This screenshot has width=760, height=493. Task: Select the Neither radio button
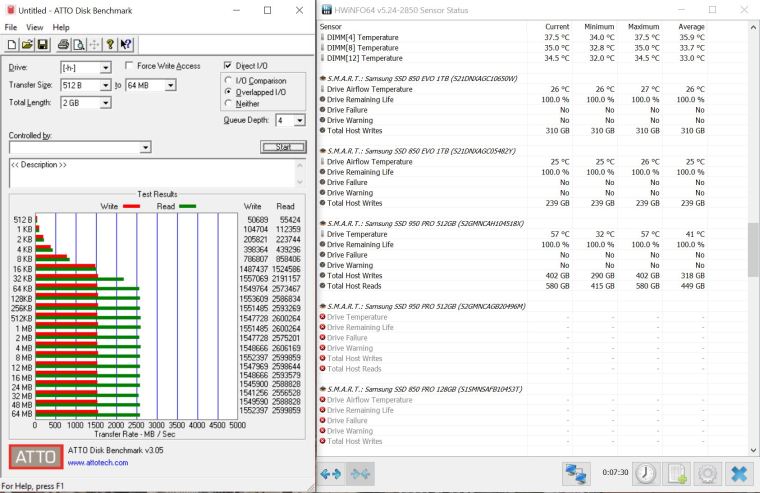[x=228, y=103]
